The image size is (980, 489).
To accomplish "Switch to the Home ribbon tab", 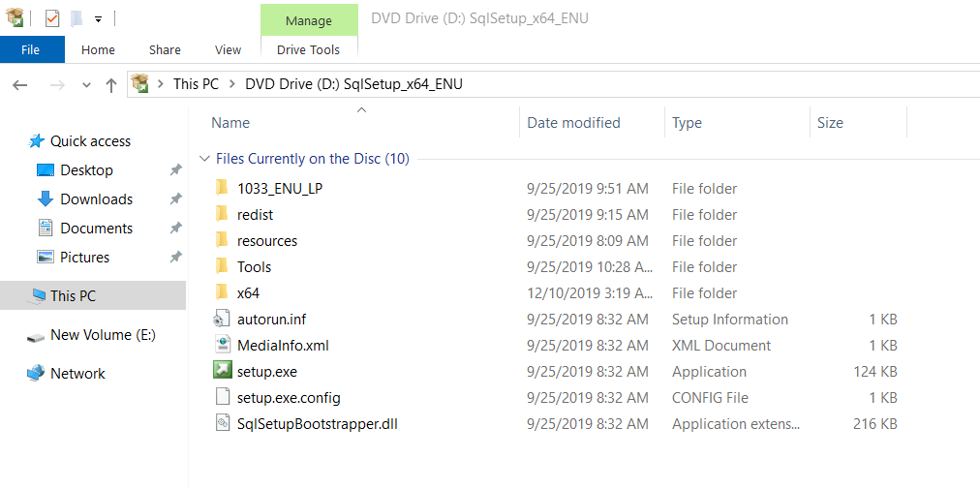I will (98, 49).
